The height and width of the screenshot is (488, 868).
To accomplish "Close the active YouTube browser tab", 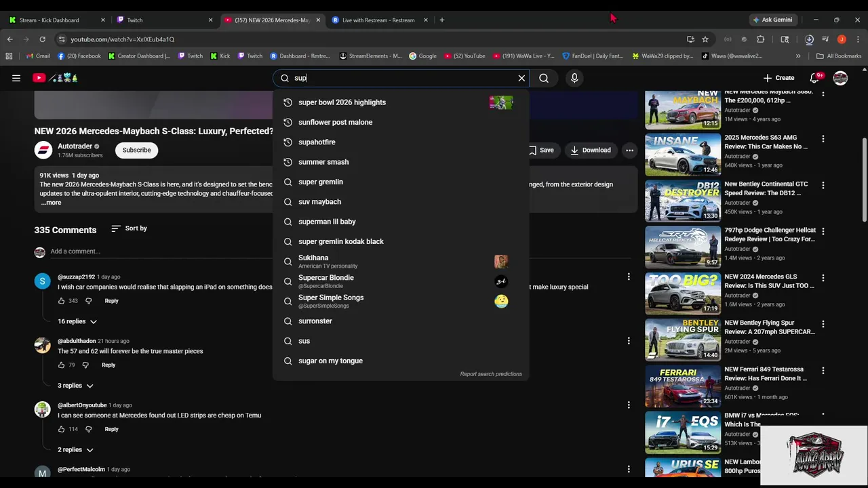I will pos(318,20).
